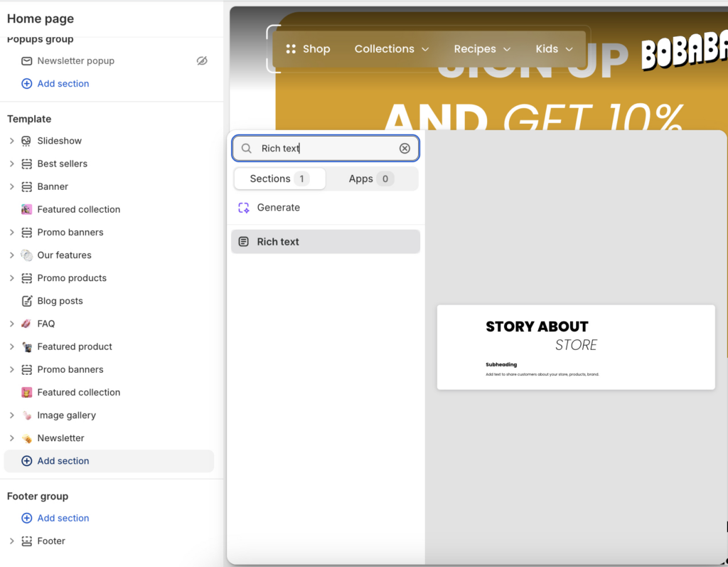Click the Template group heading
Screen dimensions: 728x567
click(x=29, y=119)
